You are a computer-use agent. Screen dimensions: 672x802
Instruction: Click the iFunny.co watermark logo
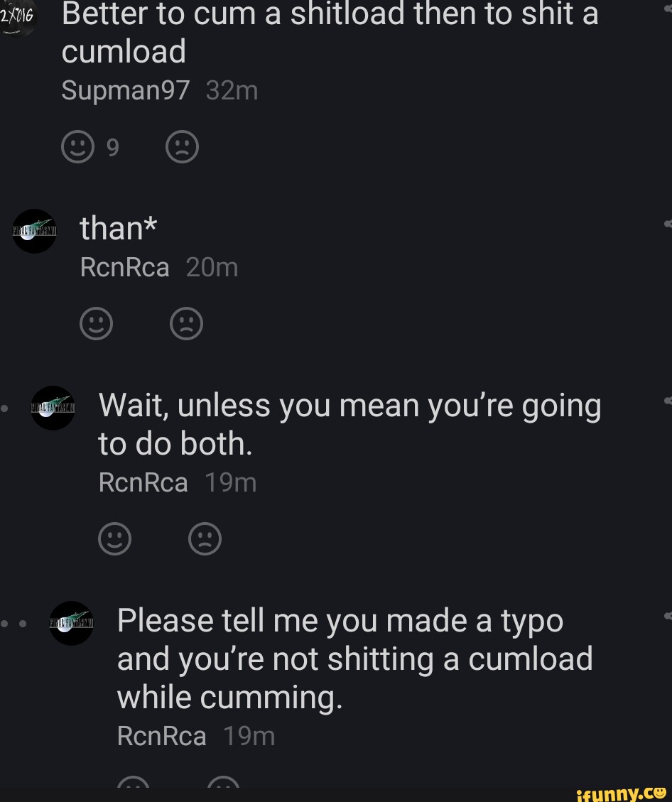click(x=622, y=789)
